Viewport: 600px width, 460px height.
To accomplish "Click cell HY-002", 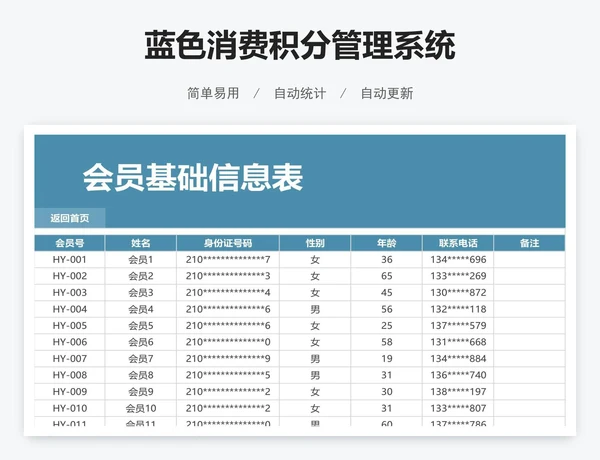I will (70, 276).
